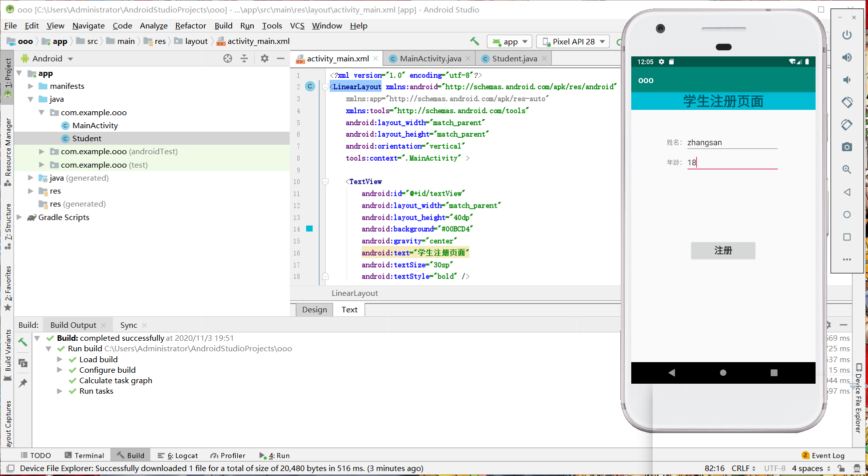Tap the emulator screen overview square button
The width and height of the screenshot is (868, 476).
point(774,373)
